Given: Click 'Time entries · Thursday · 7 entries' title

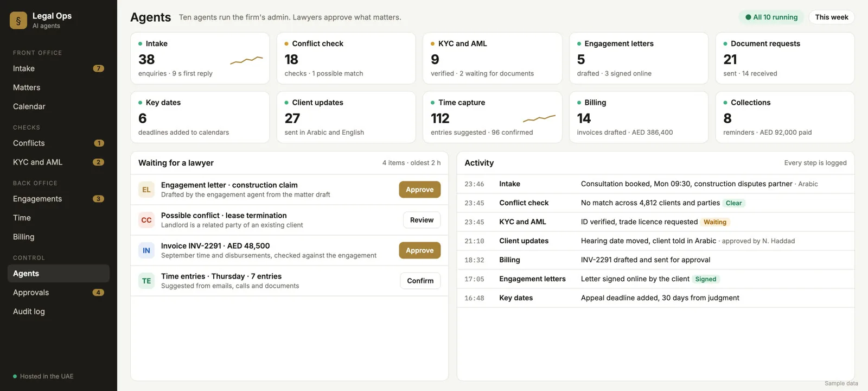Looking at the screenshot, I should (x=221, y=276).
